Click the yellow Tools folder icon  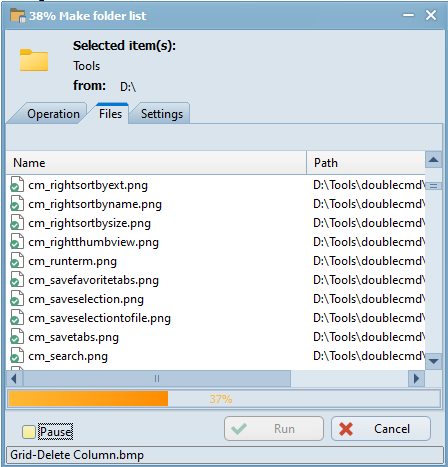coord(34,60)
